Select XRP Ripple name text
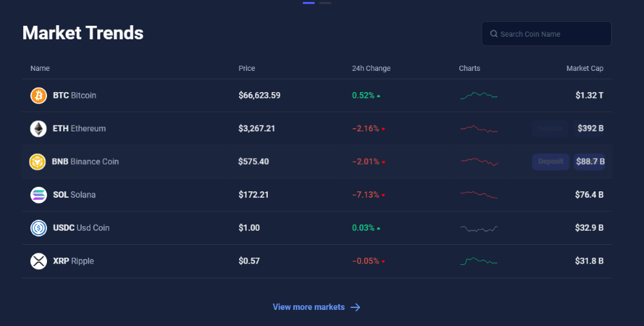 [x=73, y=261]
